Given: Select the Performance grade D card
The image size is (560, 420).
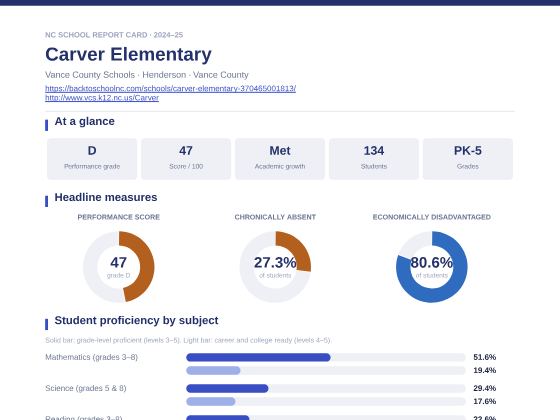Looking at the screenshot, I should coord(92,159).
